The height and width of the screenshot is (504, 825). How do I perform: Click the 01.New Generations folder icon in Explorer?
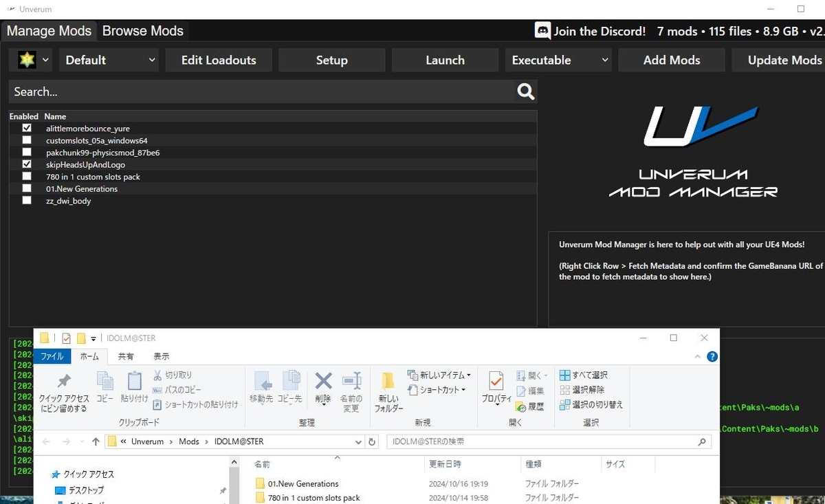click(x=260, y=483)
